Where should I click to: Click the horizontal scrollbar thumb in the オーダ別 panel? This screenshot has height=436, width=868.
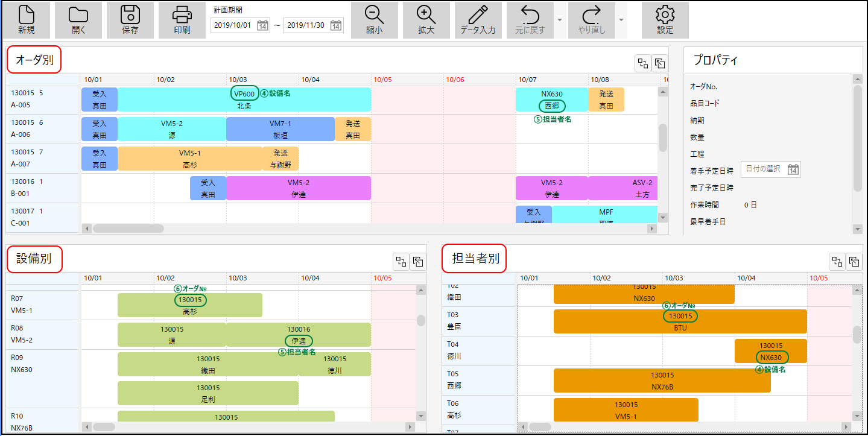128,229
